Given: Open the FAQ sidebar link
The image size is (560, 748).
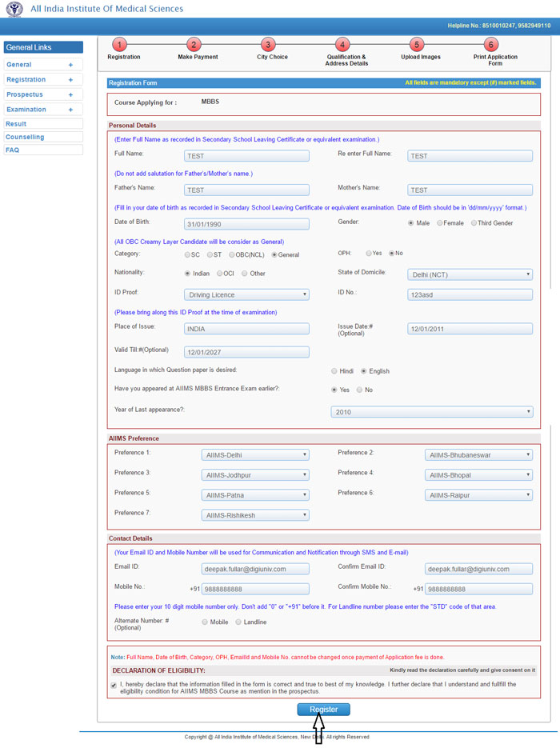Looking at the screenshot, I should [x=43, y=150].
